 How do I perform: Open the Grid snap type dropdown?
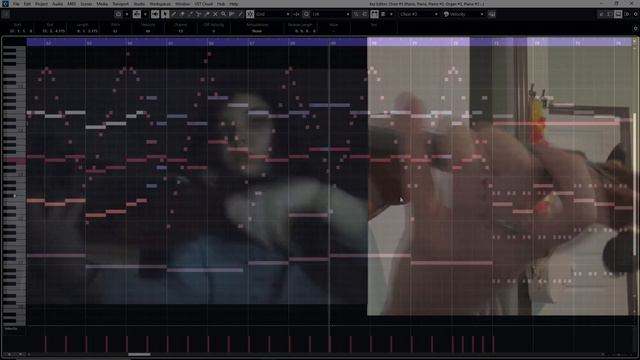point(273,14)
